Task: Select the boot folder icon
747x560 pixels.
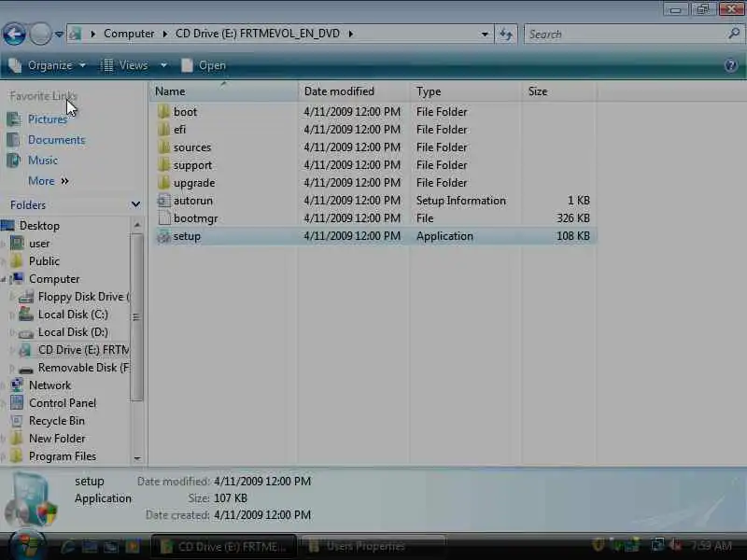Action: (164, 111)
